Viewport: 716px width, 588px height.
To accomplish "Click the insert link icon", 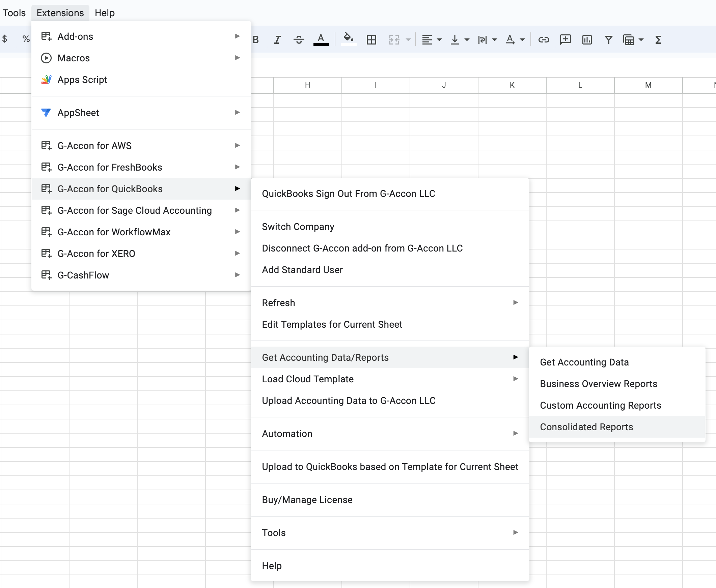I will pyautogui.click(x=544, y=40).
